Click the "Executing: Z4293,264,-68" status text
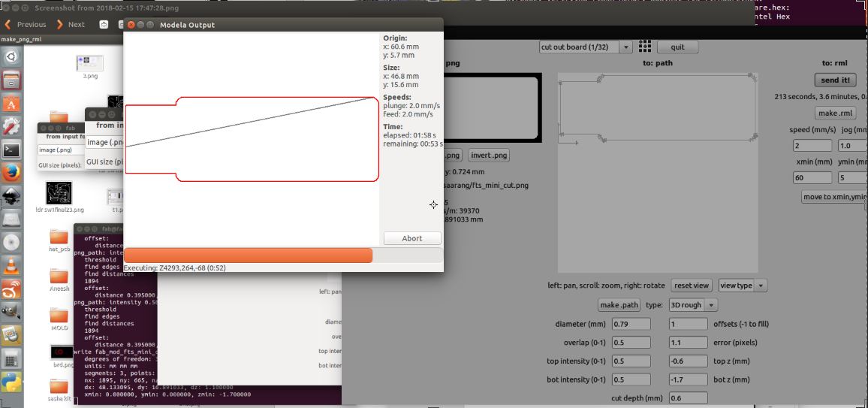This screenshot has width=868, height=408. point(174,268)
